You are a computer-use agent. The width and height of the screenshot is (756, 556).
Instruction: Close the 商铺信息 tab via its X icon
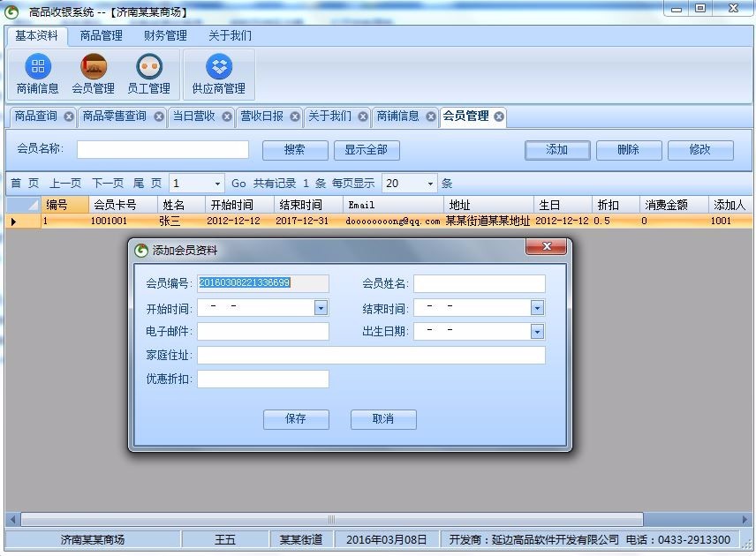(x=431, y=116)
